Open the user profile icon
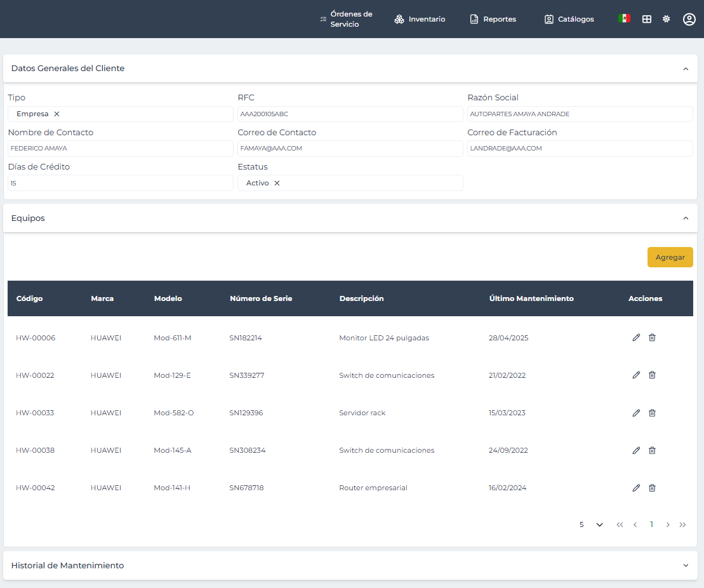 (x=689, y=19)
